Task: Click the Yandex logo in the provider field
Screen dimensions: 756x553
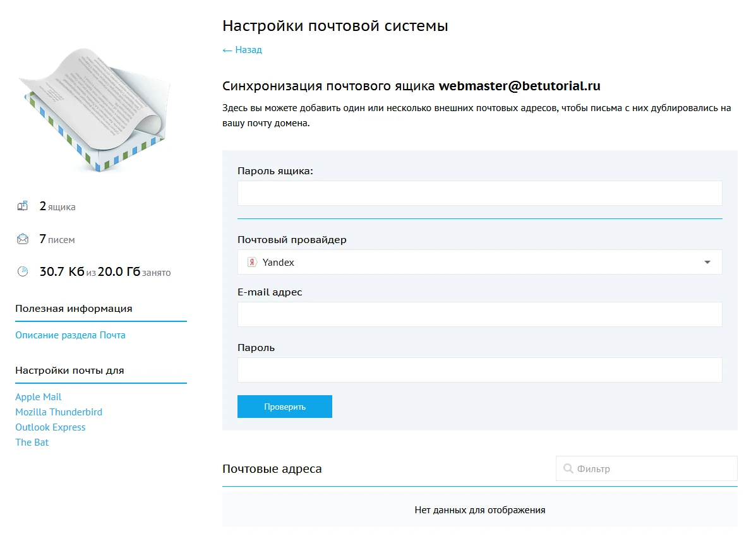Action: click(251, 262)
